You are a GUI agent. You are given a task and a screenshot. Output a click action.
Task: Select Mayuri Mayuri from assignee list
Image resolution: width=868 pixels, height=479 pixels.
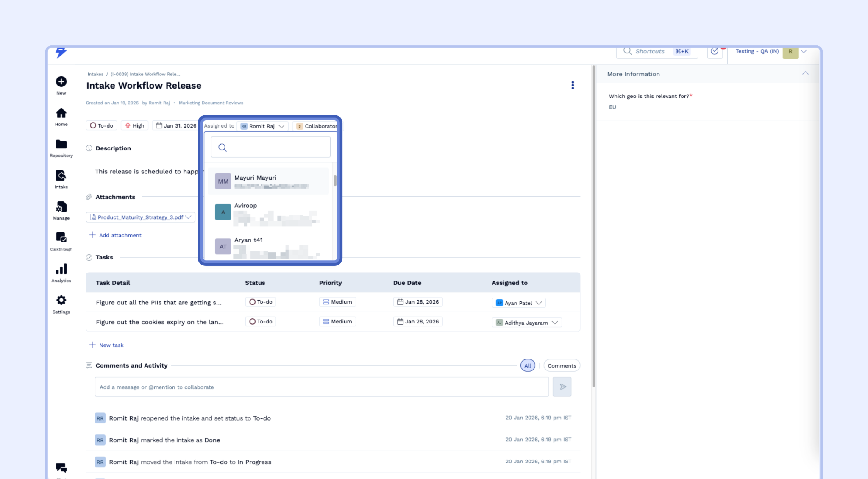point(268,181)
